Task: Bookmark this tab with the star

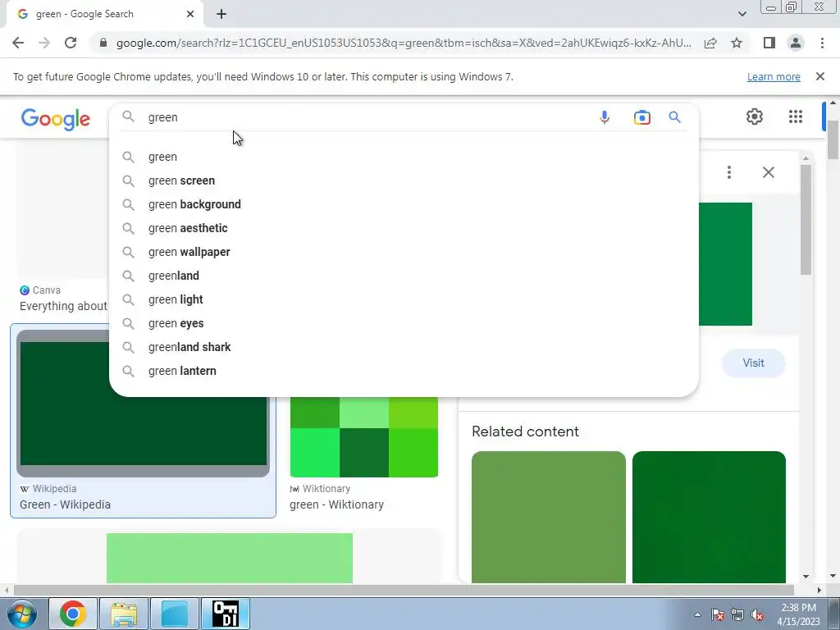Action: click(x=737, y=43)
